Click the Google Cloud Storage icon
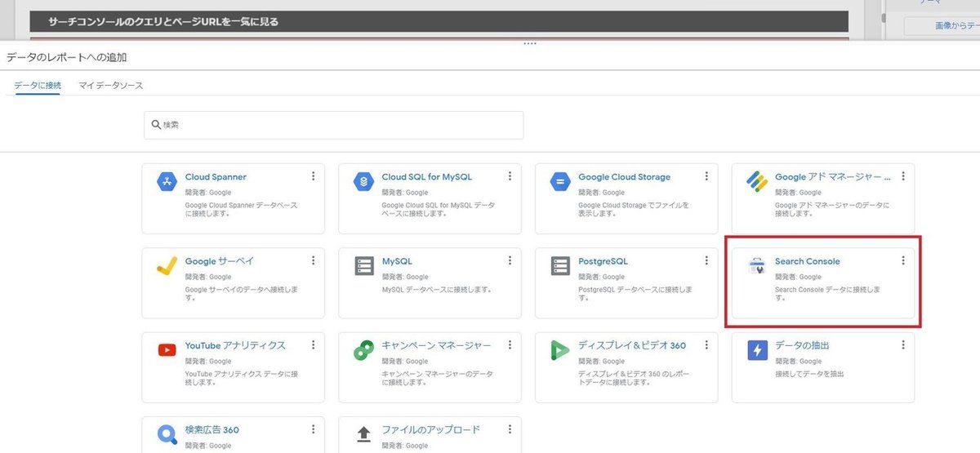Viewport: 980px width, 453px height. click(560, 182)
